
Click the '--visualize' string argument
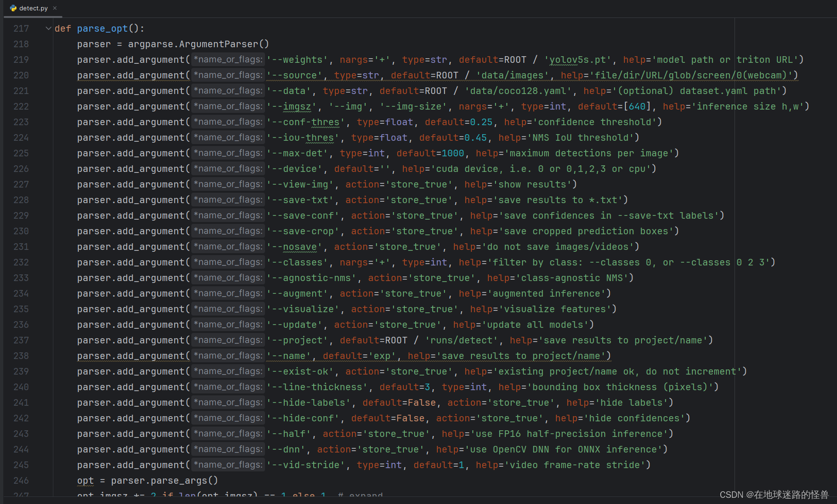point(303,309)
